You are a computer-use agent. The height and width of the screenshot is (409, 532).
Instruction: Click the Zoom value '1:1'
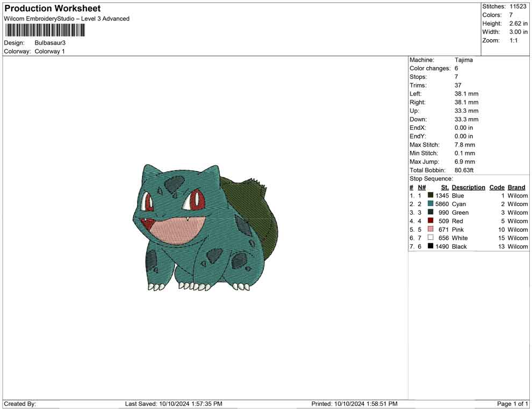coord(514,40)
